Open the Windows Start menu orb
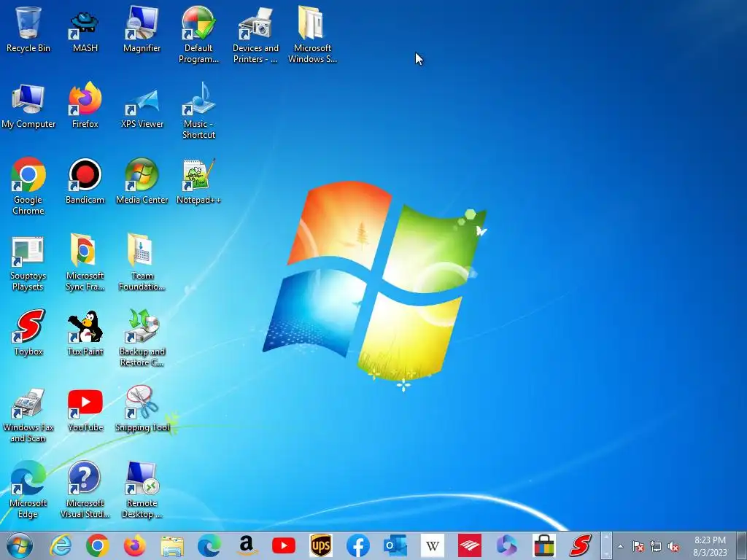The height and width of the screenshot is (560, 747). pyautogui.click(x=20, y=545)
